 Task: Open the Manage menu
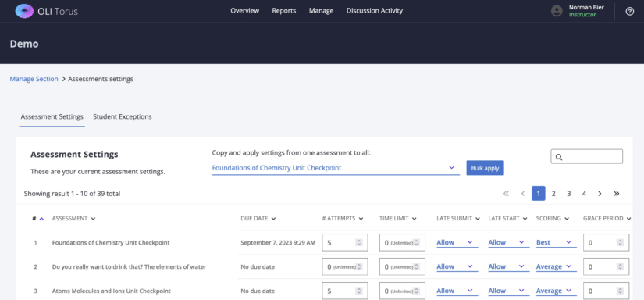point(321,11)
